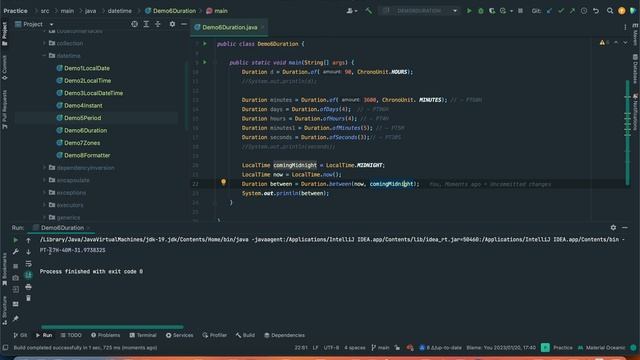This screenshot has width=640, height=360.
Task: Open the Problems tool window tab
Action: click(x=105, y=336)
